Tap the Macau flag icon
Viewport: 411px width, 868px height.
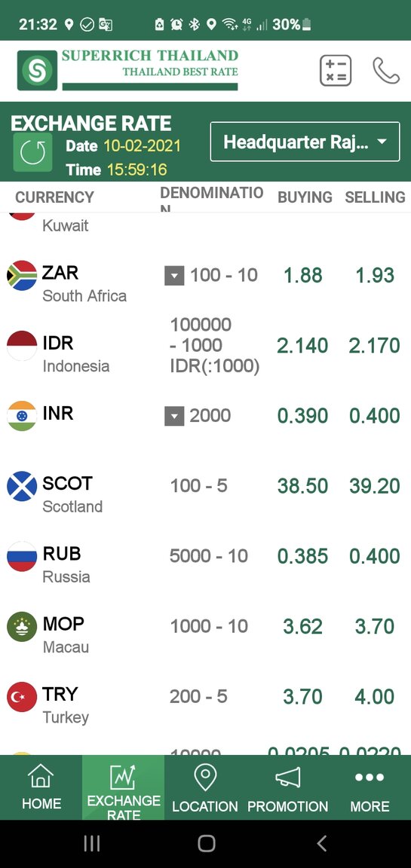click(x=22, y=627)
